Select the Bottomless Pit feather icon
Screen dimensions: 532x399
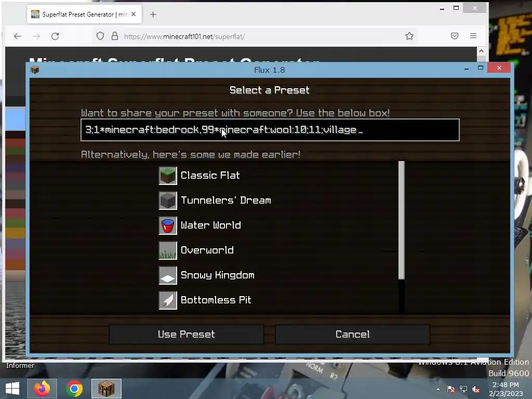(x=168, y=300)
